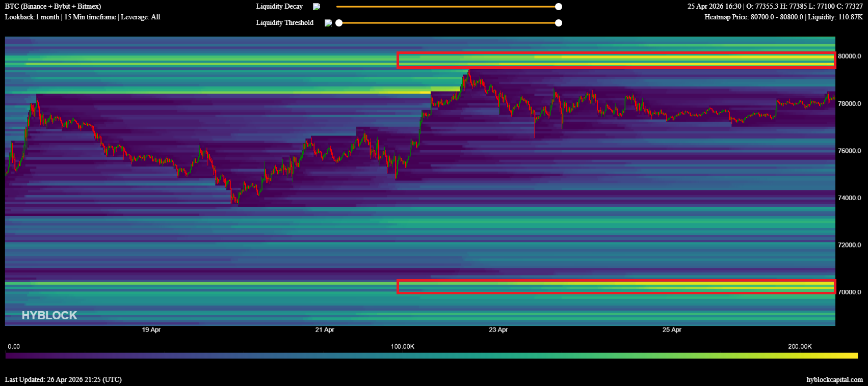Click the Liquidity Decay slider handle

[559, 7]
